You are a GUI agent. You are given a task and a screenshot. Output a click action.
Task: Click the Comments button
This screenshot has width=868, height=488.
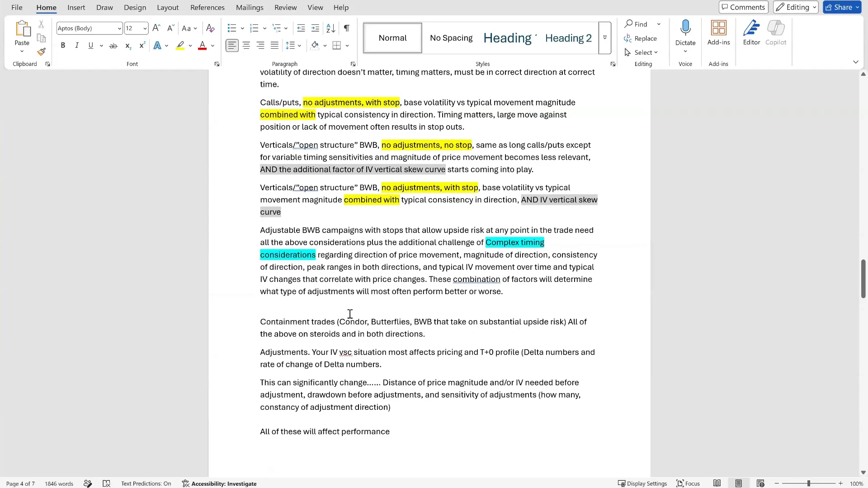[x=744, y=7]
